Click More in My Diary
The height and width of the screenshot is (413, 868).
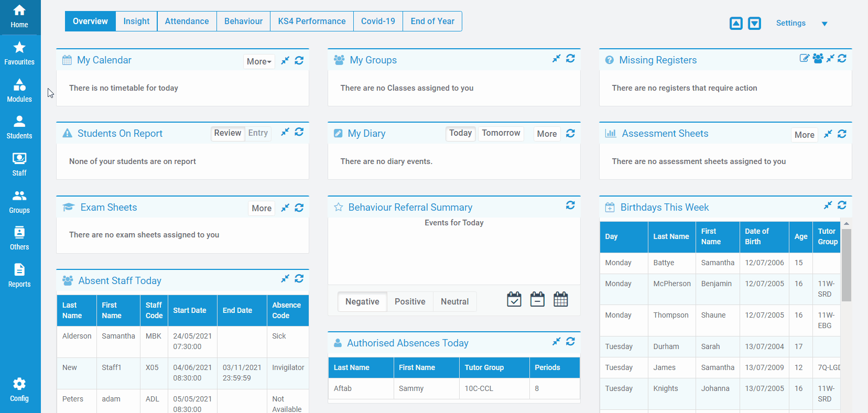click(x=547, y=134)
